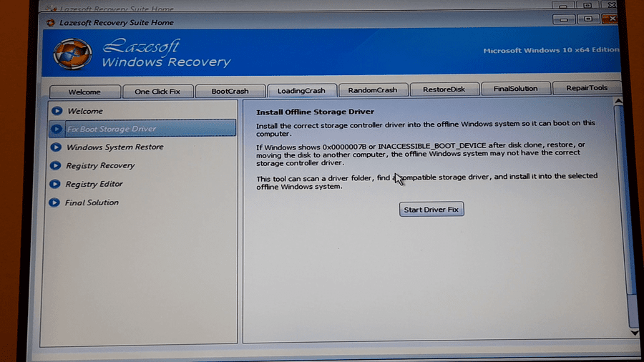644x362 pixels.
Task: Maximize the Lazesoft Recovery Suite window
Action: pos(588,19)
